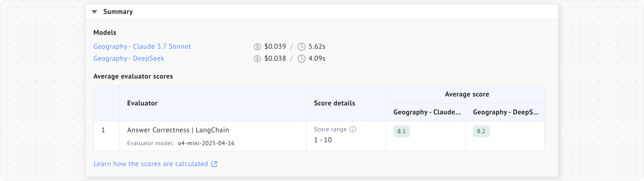Click the clock latency icon showing 4.09s
This screenshot has width=644, height=181.
[x=301, y=59]
